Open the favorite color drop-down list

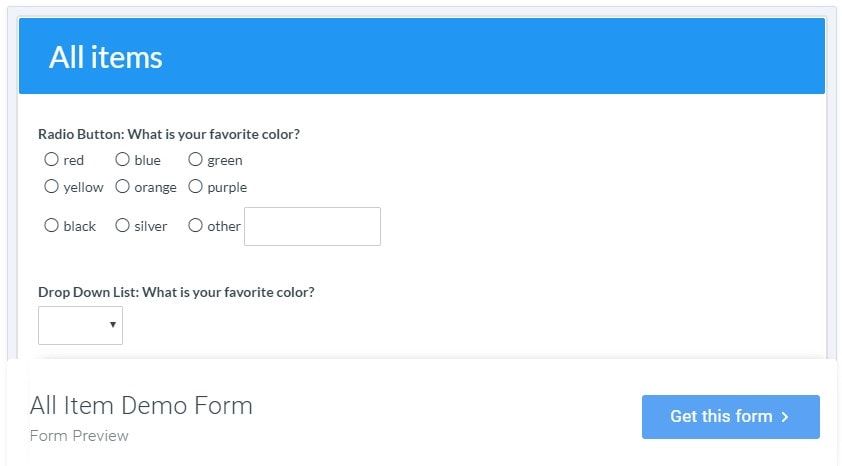pos(80,325)
